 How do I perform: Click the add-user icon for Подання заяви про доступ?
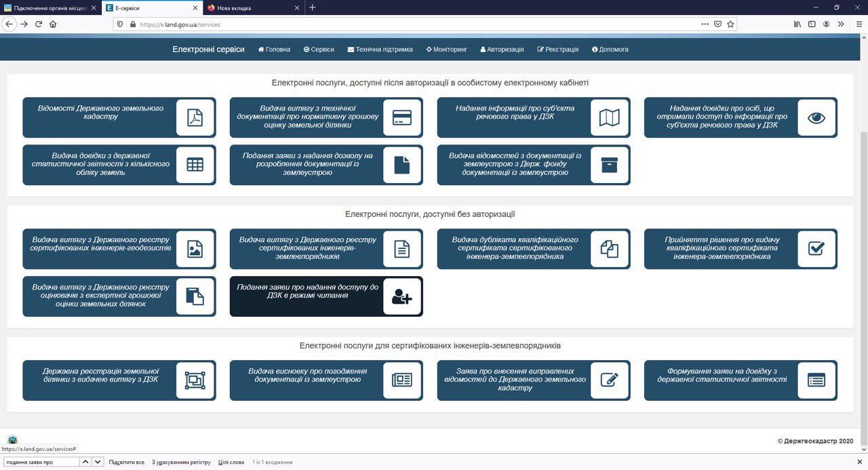tap(402, 296)
